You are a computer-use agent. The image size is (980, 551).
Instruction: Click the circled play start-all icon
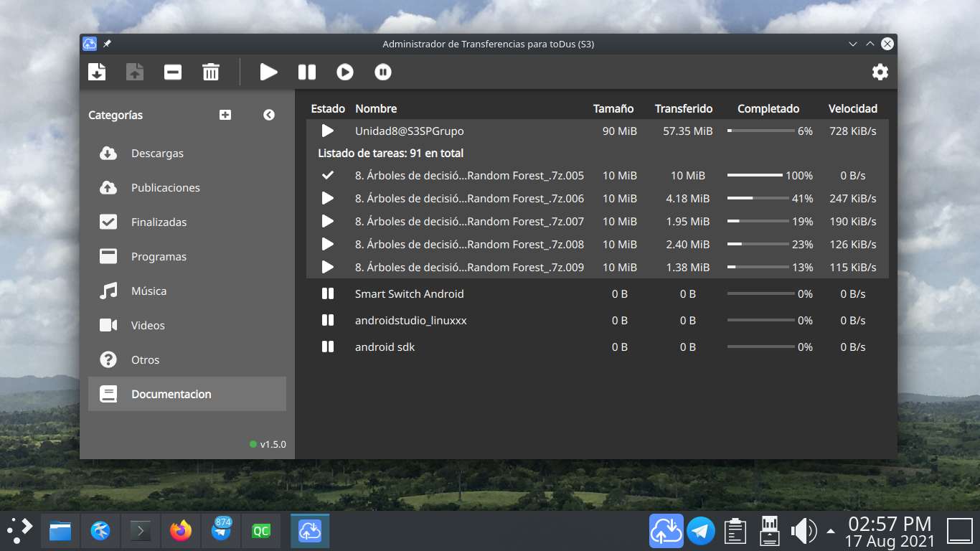coord(345,72)
